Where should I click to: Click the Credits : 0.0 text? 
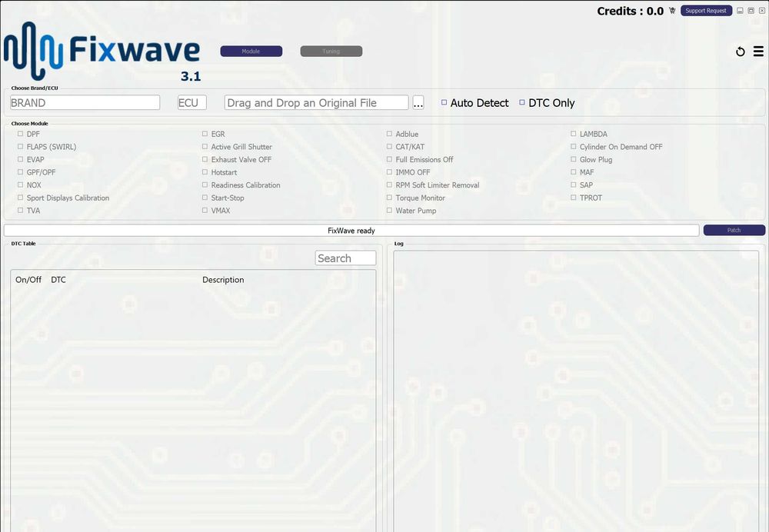pos(631,11)
